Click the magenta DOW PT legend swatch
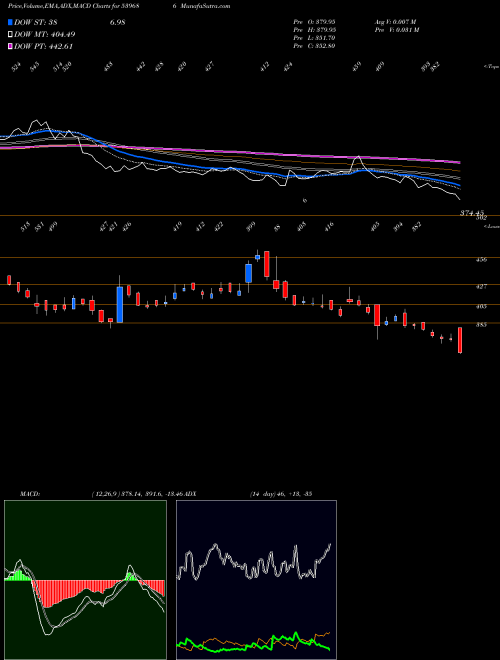Image resolution: width=500 pixels, height=660 pixels. point(10,46)
